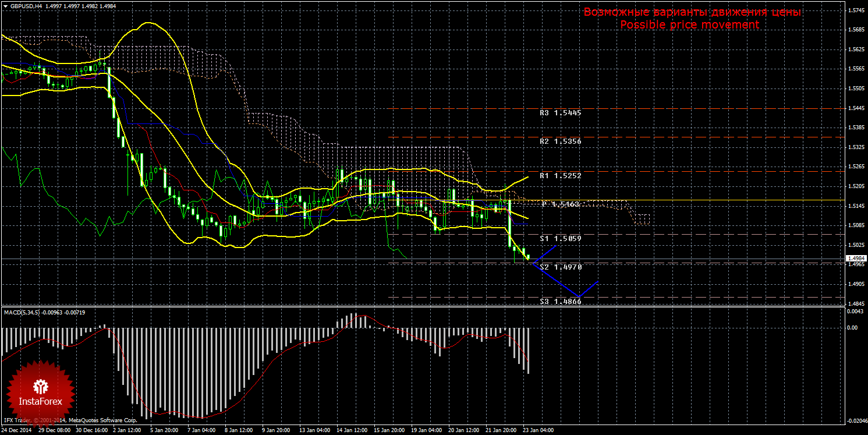Click the 0.00 level on MACD scale
This screenshot has width=868, height=435.
coord(852,327)
